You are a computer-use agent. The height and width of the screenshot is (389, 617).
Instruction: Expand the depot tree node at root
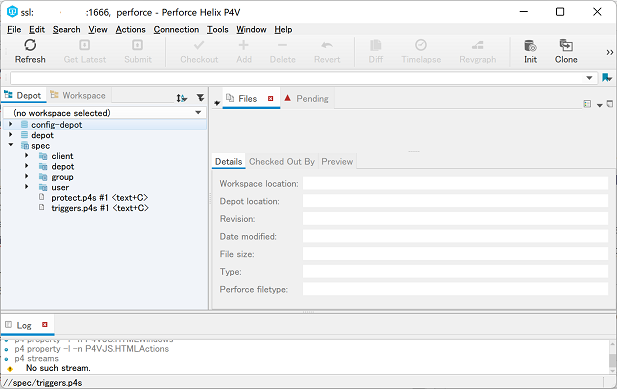[11, 135]
